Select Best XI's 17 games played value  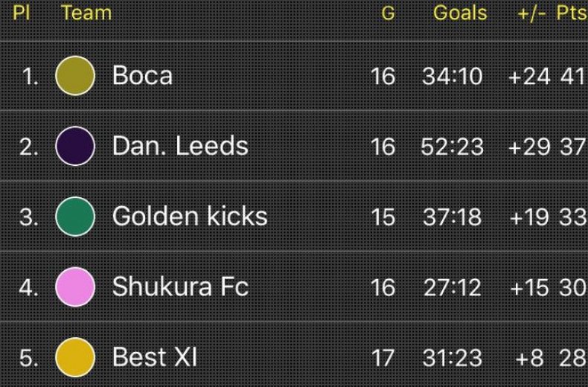click(383, 358)
